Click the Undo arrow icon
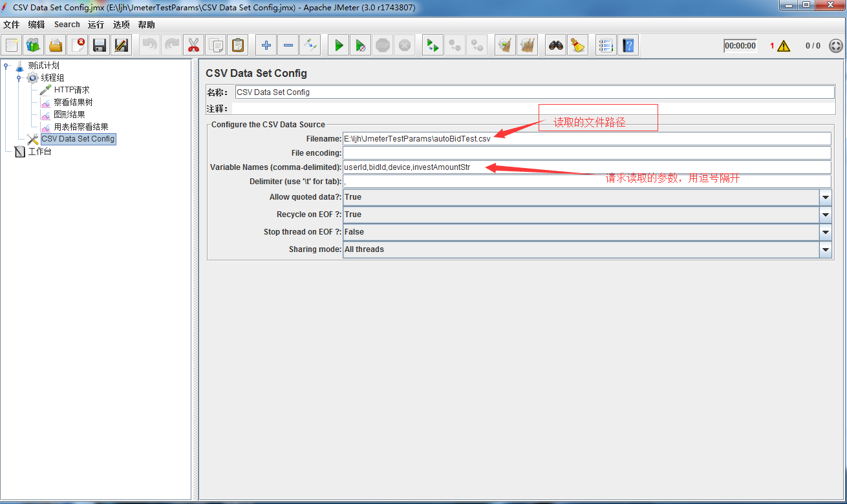This screenshot has height=504, width=847. (x=149, y=45)
